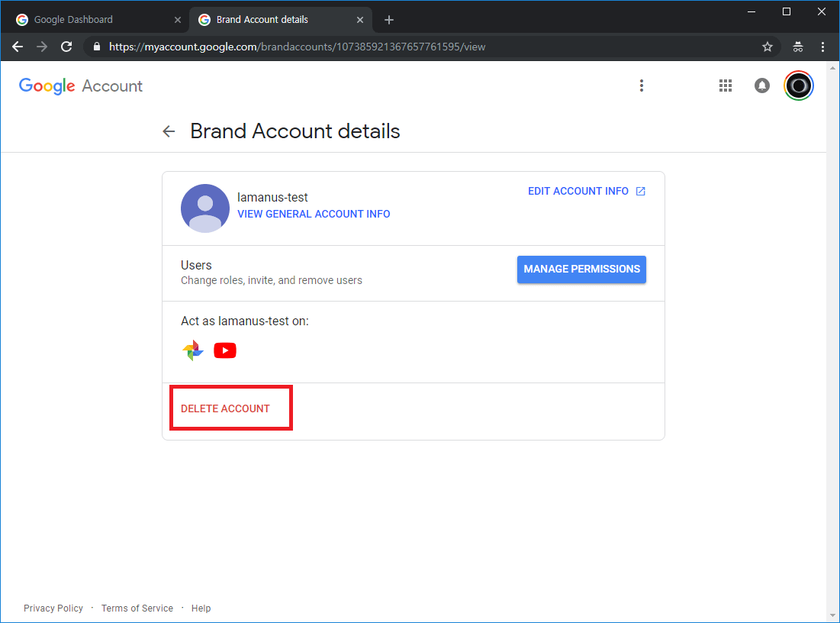Click the Manage Permissions button
Image resolution: width=840 pixels, height=623 pixels.
tap(581, 270)
